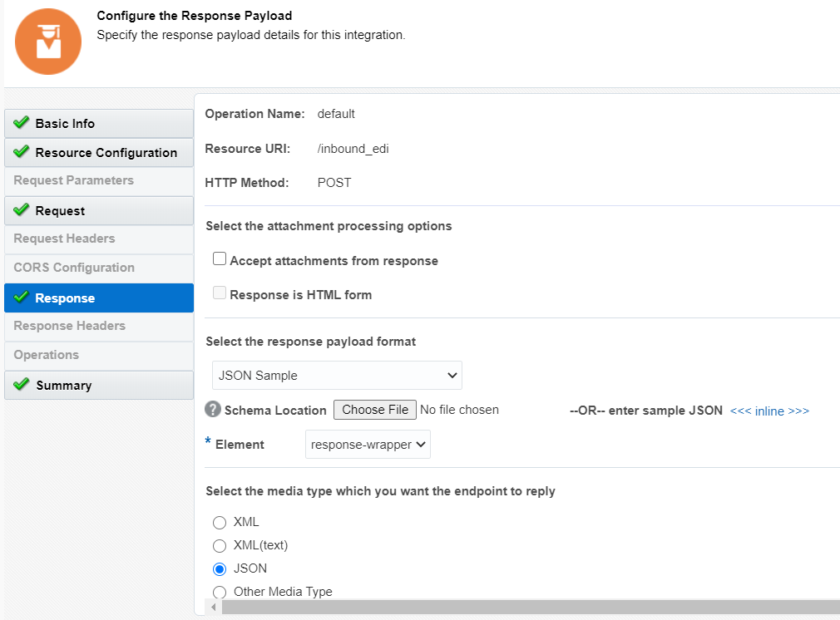
Task: Click the '/inbound_edi' Resource URI value
Action: pos(353,149)
